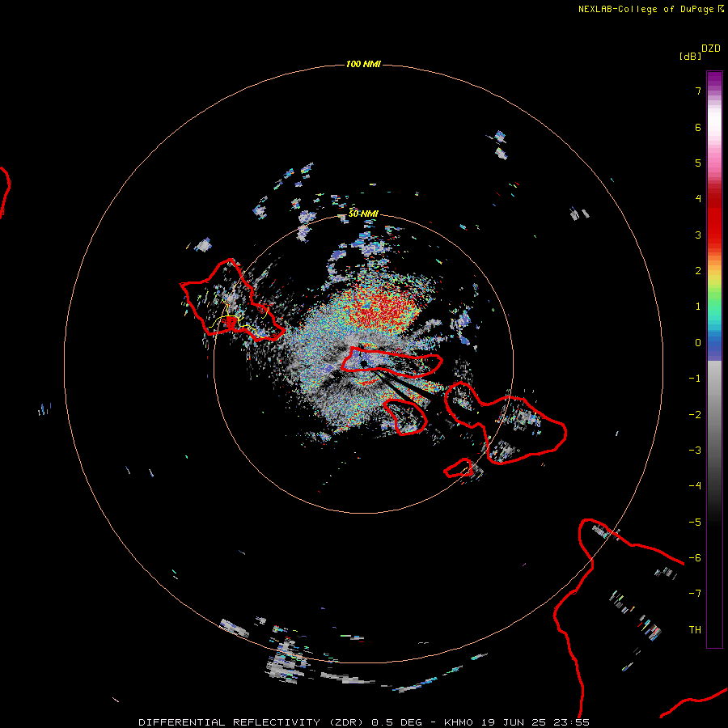728x728 pixels.
Task: Click the -3 value on color scale
Action: [x=695, y=451]
